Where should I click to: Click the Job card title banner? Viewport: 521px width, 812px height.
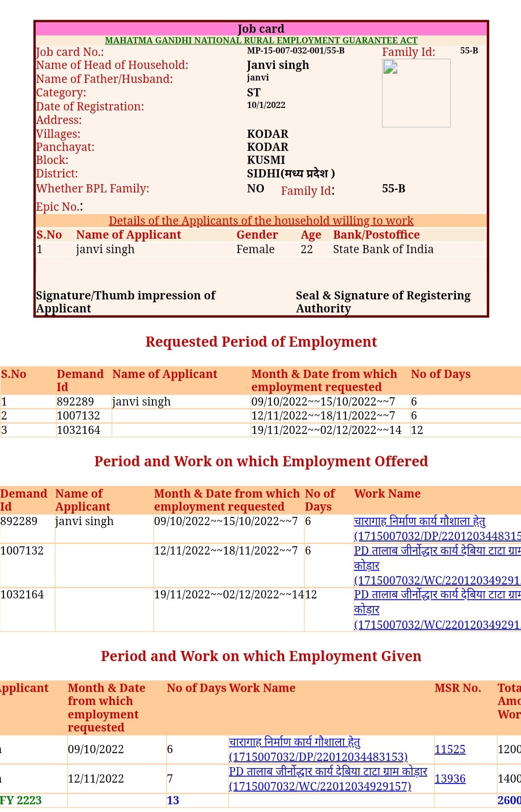pyautogui.click(x=261, y=29)
